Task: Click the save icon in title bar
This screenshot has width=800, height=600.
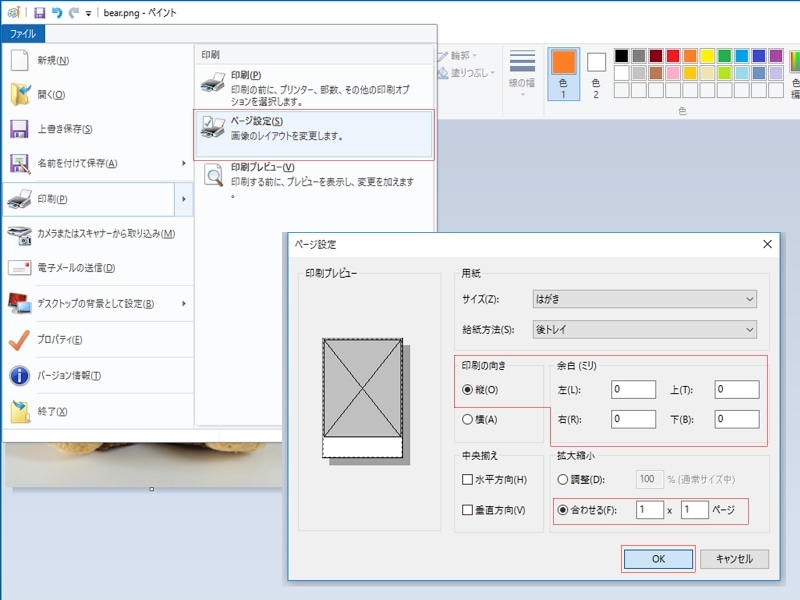Action: [39, 12]
